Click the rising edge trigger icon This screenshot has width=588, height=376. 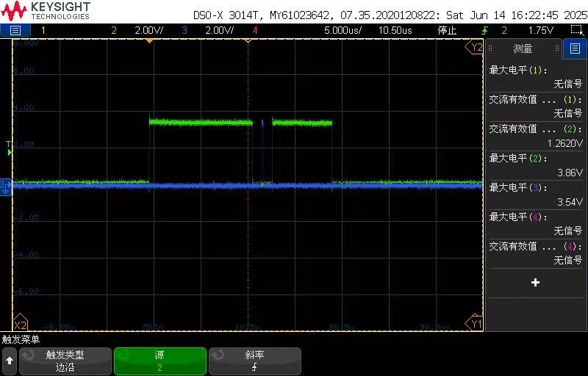coord(485,30)
